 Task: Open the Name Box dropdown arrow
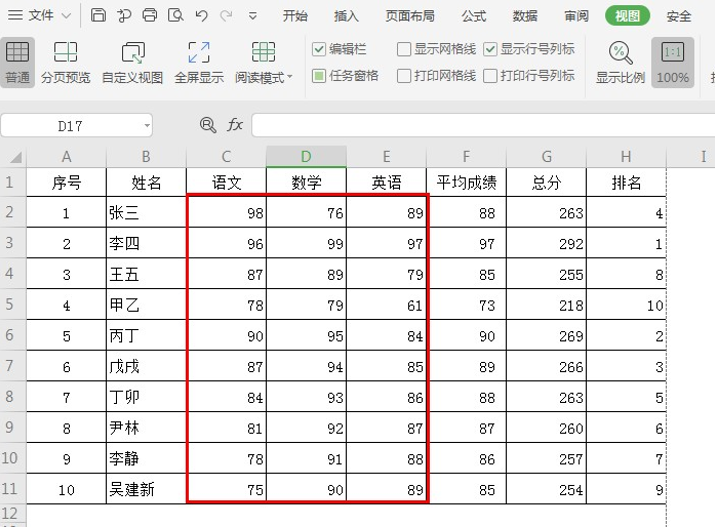click(147, 125)
